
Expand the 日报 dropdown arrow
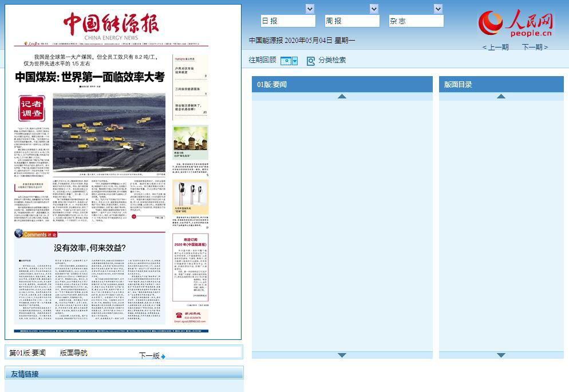(310, 9)
